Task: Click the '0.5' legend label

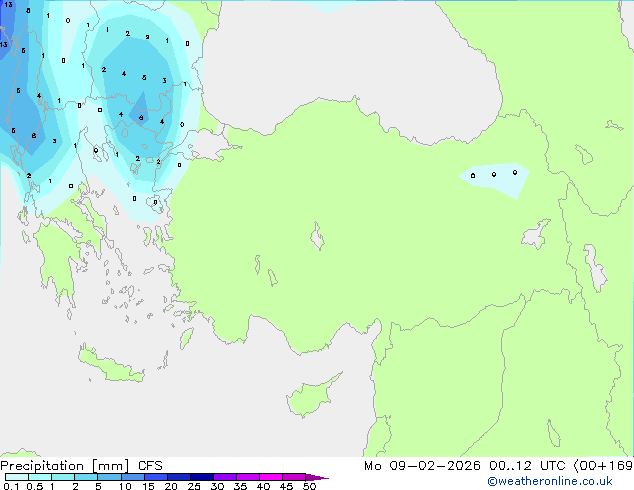Action: click(34, 486)
